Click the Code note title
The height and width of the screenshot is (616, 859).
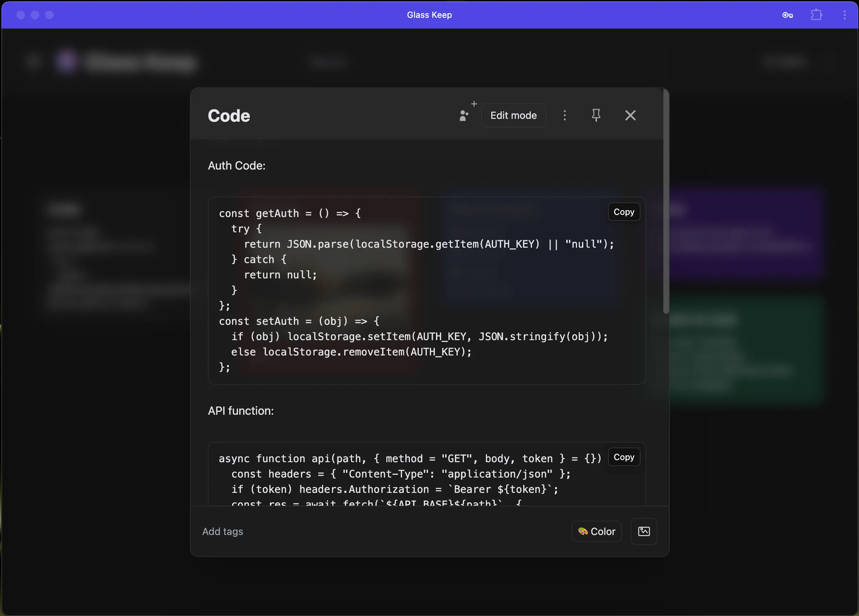coord(229,116)
